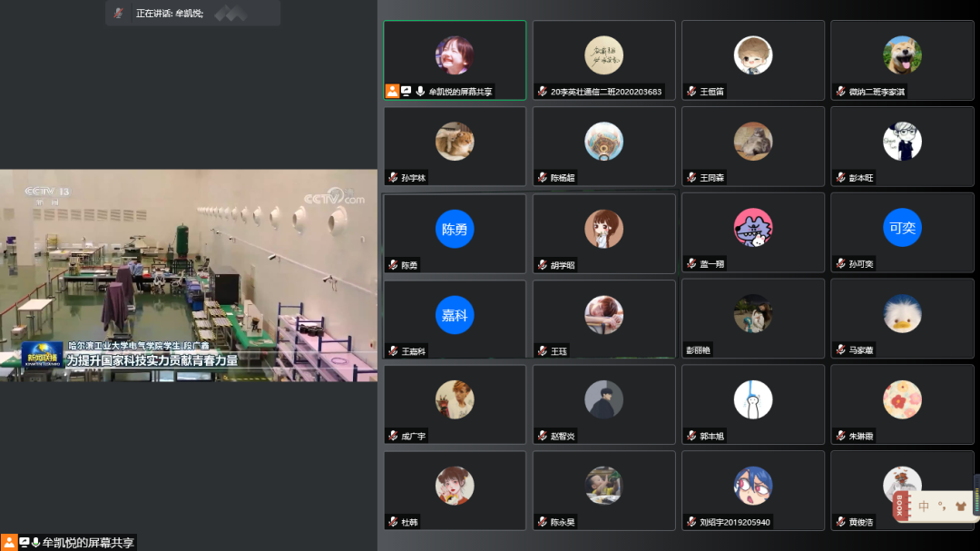980x551 pixels.
Task: Toggle the 中 input language indicator
Action: click(x=924, y=507)
